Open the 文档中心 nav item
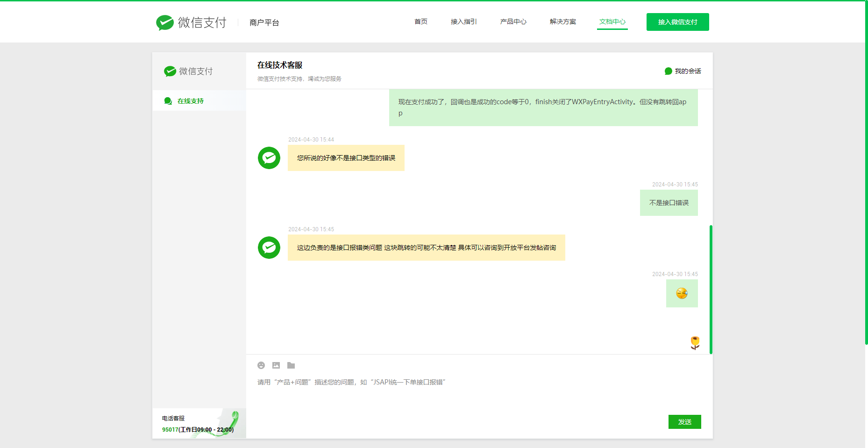The height and width of the screenshot is (448, 868). (612, 21)
